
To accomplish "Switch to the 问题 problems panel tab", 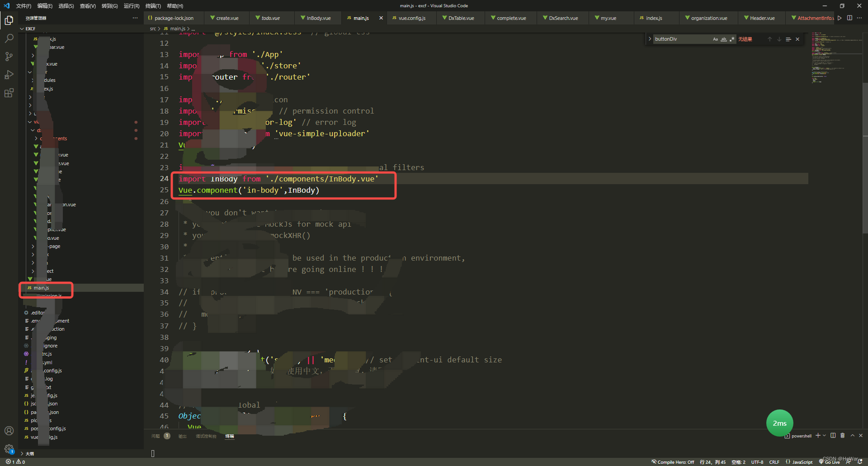I will 156,436.
